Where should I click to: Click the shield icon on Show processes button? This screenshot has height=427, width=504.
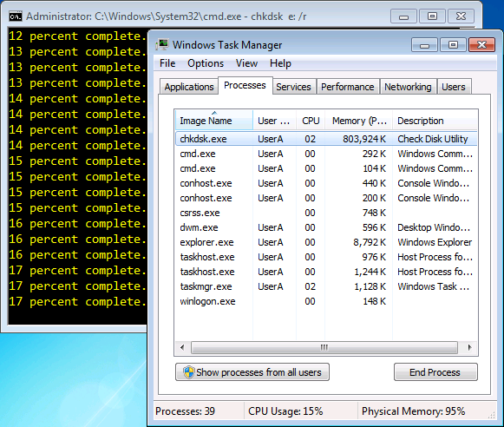[189, 372]
